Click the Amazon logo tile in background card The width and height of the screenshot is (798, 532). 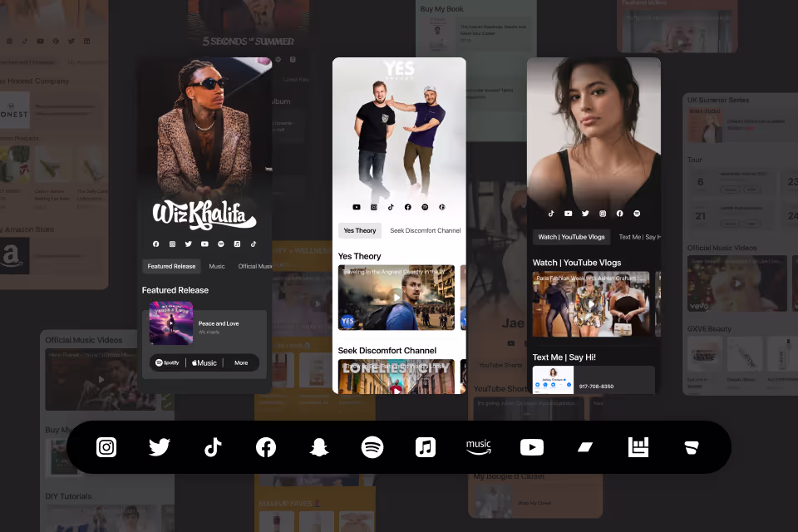click(x=12, y=256)
